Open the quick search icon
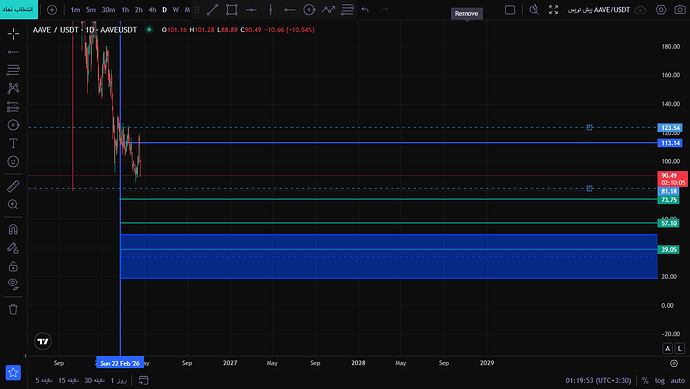 point(534,10)
